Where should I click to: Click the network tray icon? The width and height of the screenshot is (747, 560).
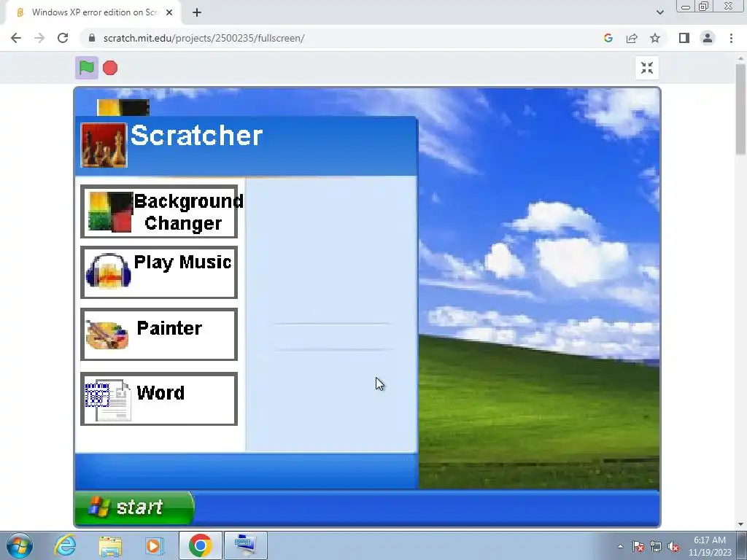click(656, 547)
